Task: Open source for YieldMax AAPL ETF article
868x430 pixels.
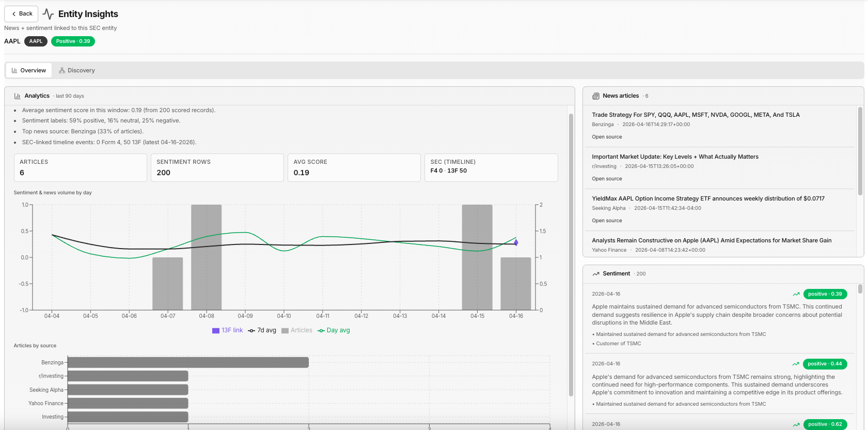Action: (607, 221)
